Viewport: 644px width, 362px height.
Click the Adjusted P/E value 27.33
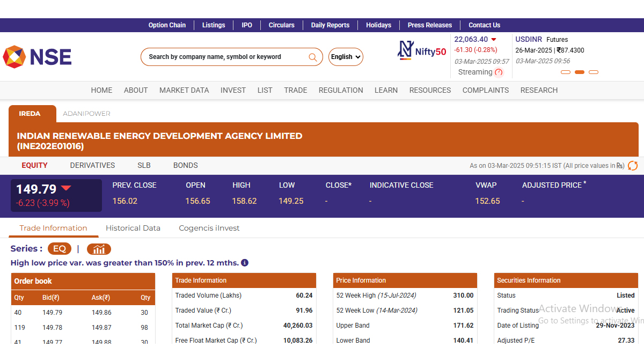click(626, 341)
